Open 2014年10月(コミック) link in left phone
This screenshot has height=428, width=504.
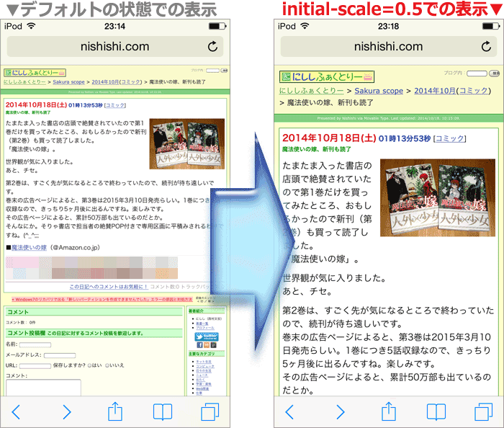pyautogui.click(x=117, y=82)
